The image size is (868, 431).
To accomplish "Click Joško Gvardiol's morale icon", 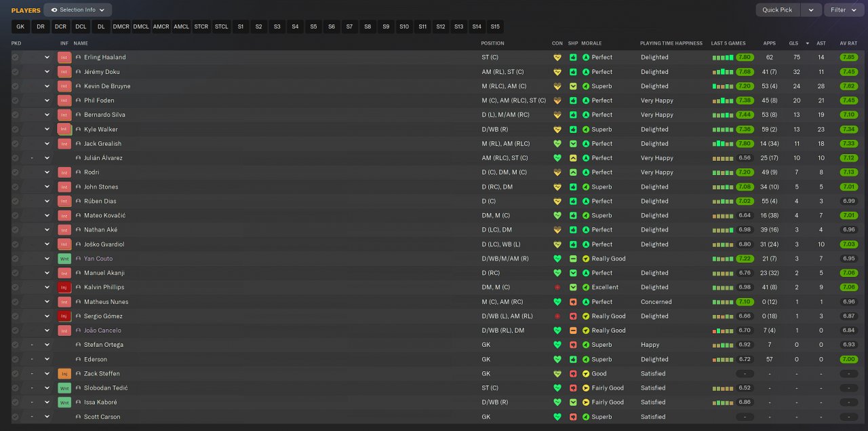I will coord(586,244).
